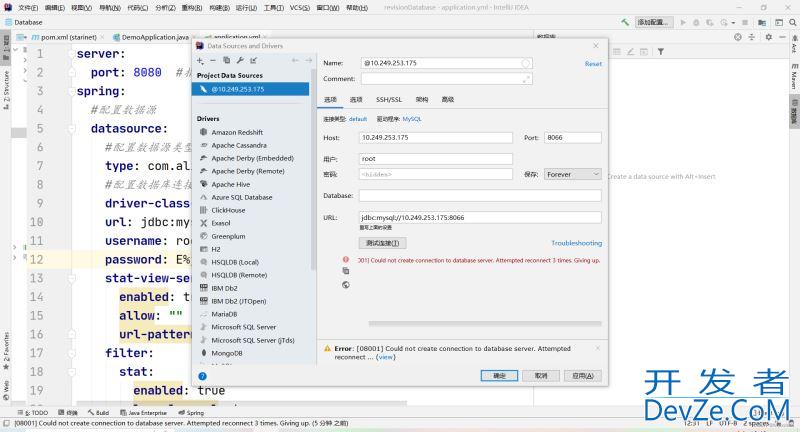Click the Stop square icon in toolbar
The width and height of the screenshot is (800, 432).
click(745, 22)
